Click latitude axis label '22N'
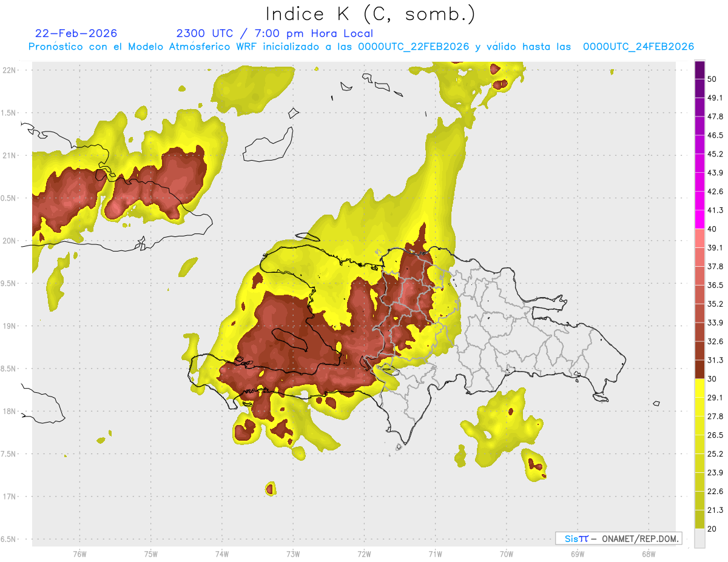This screenshot has width=728, height=562. coord(10,70)
